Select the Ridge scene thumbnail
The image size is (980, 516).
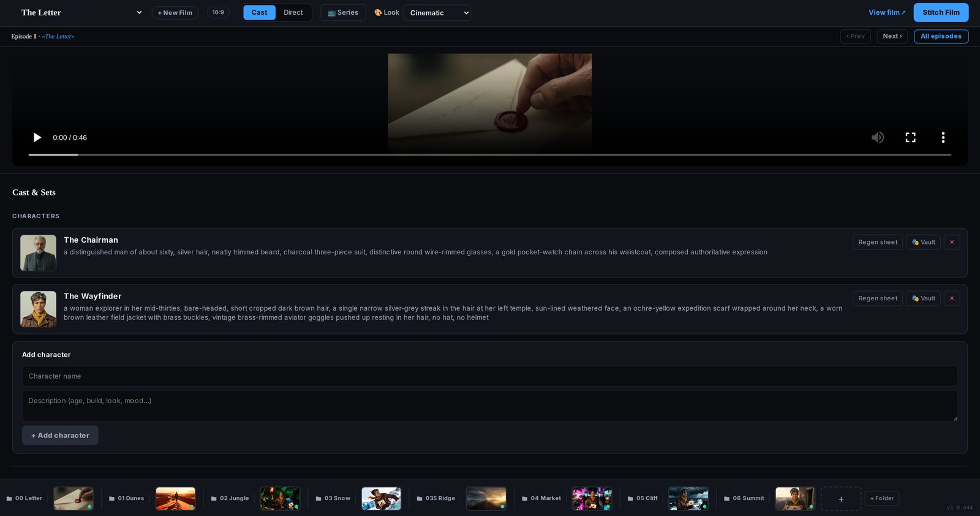(486, 498)
